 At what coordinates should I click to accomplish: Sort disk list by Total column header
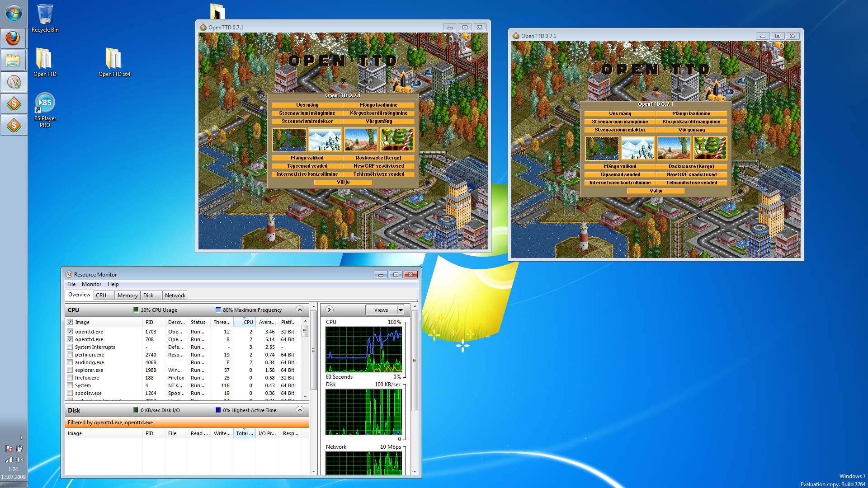click(244, 433)
